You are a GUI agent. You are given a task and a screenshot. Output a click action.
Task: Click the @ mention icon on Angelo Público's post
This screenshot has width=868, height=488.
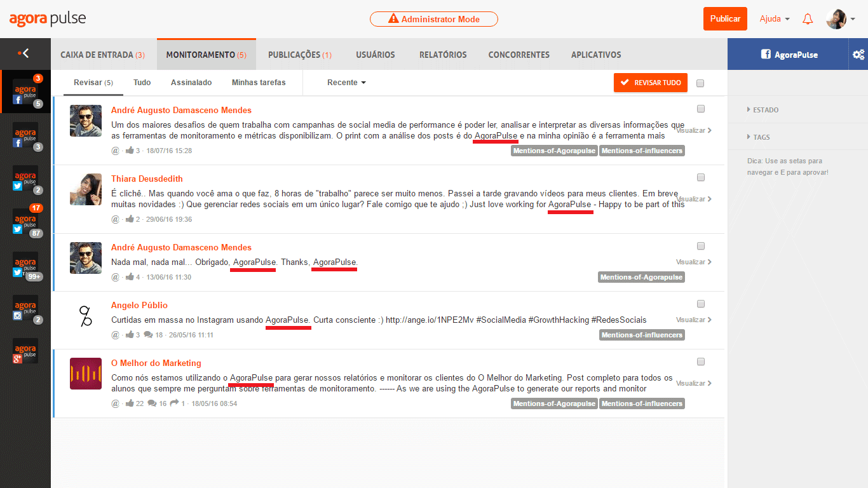[115, 335]
